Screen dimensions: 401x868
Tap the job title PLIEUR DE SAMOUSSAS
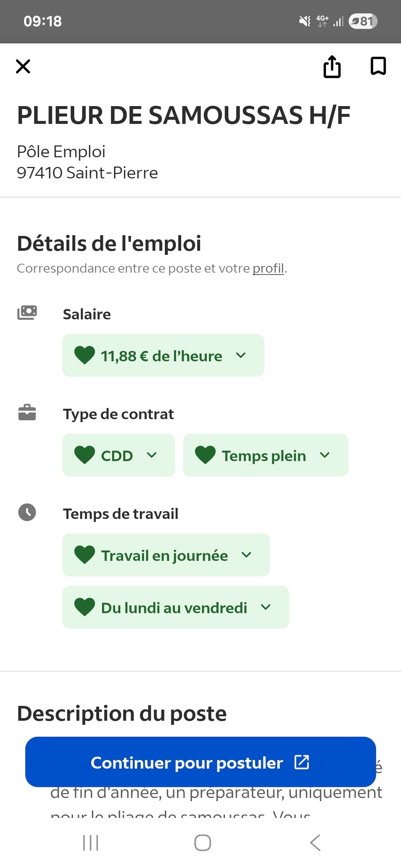(x=184, y=115)
